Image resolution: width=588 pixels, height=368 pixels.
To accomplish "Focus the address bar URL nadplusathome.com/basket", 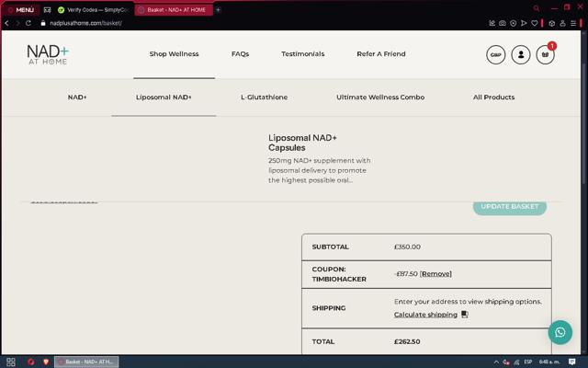I will point(85,23).
